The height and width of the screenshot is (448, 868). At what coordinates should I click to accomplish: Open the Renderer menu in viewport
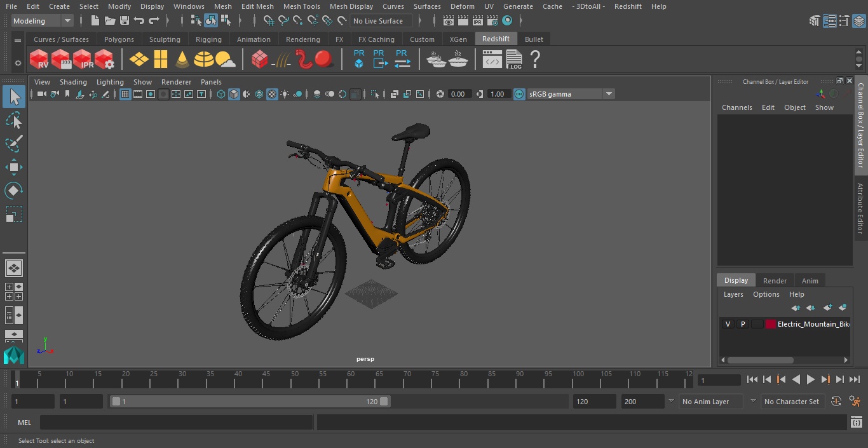[x=176, y=82]
